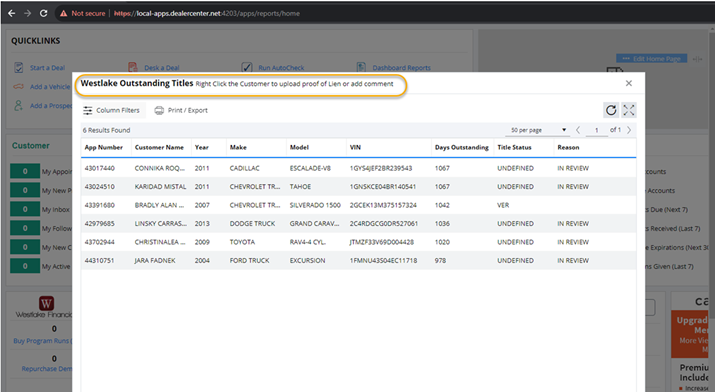Image resolution: width=715 pixels, height=392 pixels.
Task: Click the TOYOTA make cell
Action: (242, 242)
